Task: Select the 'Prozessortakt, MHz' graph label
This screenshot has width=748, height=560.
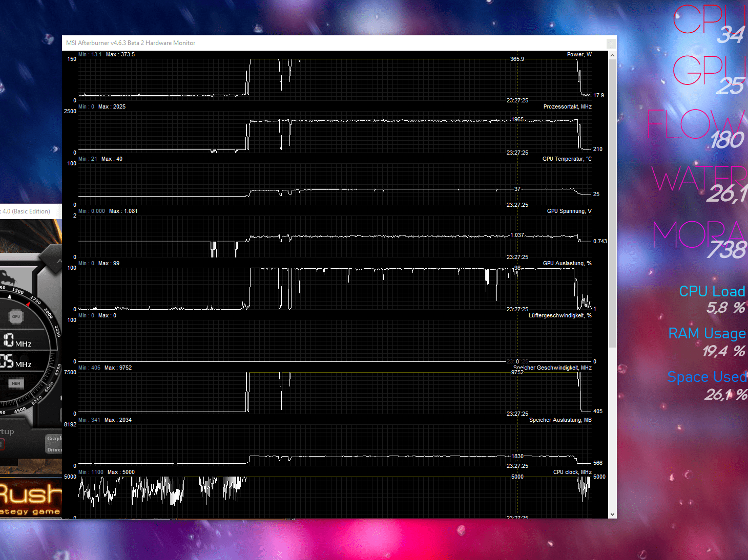Action: pos(568,106)
